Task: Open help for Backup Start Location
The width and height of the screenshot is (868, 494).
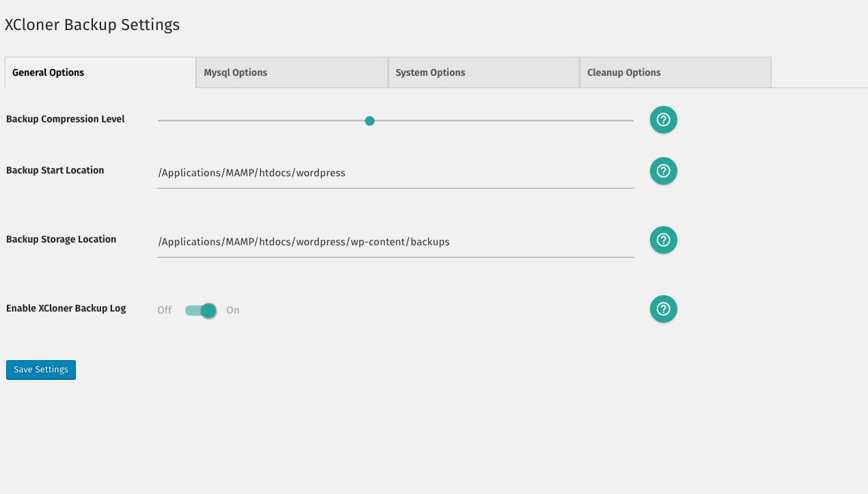Action: [663, 171]
